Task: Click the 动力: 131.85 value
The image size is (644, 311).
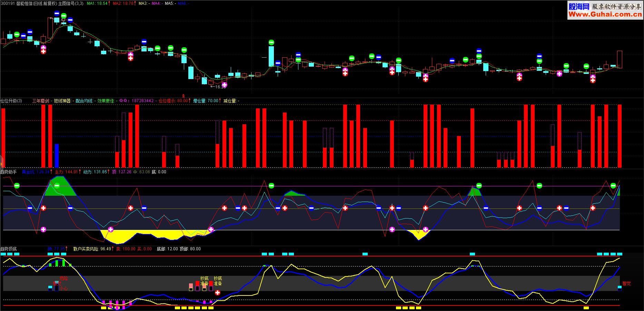Action: [x=95, y=172]
